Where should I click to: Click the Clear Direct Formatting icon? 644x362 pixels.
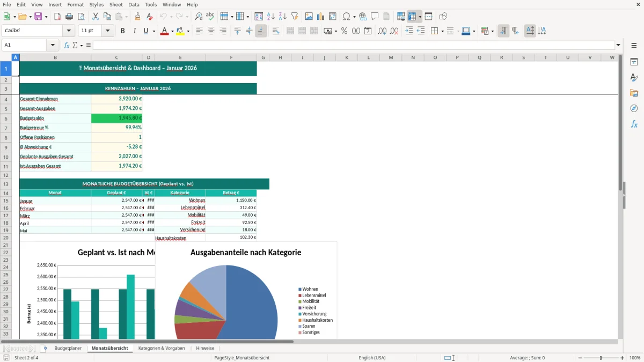click(x=149, y=17)
